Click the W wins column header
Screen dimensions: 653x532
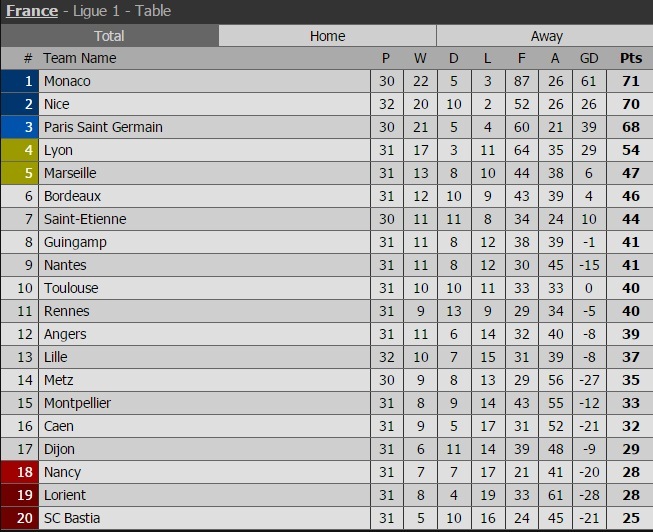coord(420,58)
